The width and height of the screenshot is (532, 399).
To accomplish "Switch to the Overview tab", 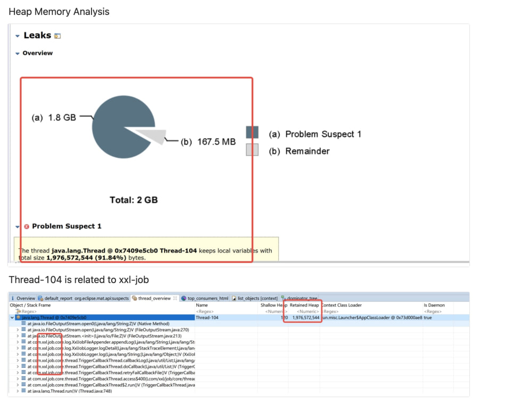I will (23, 298).
